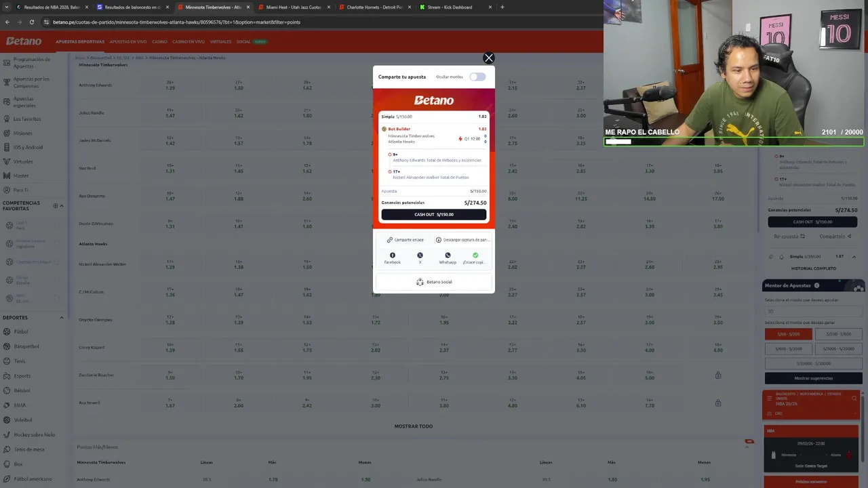Select S/200 - S/600 winnings range
868x488 pixels.
839,334
